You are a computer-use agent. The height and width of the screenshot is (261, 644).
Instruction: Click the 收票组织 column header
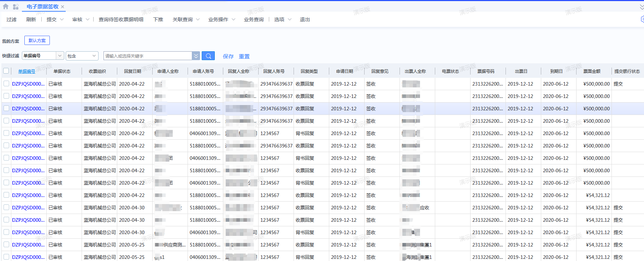point(97,71)
